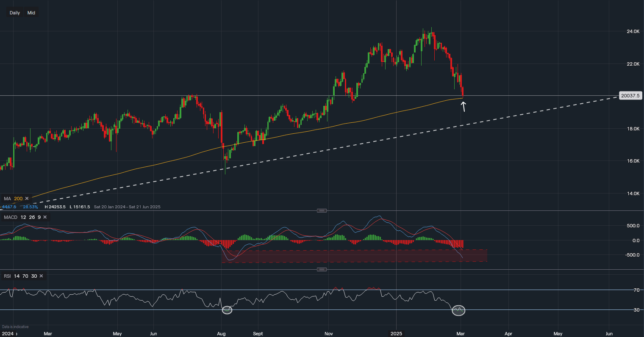The width and height of the screenshot is (644, 337).
Task: Click the circled RSI oversold marker near March
Action: (x=459, y=310)
